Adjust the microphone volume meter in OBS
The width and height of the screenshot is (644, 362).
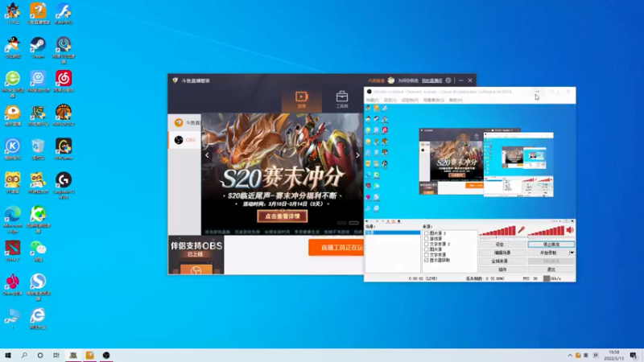coord(497,232)
